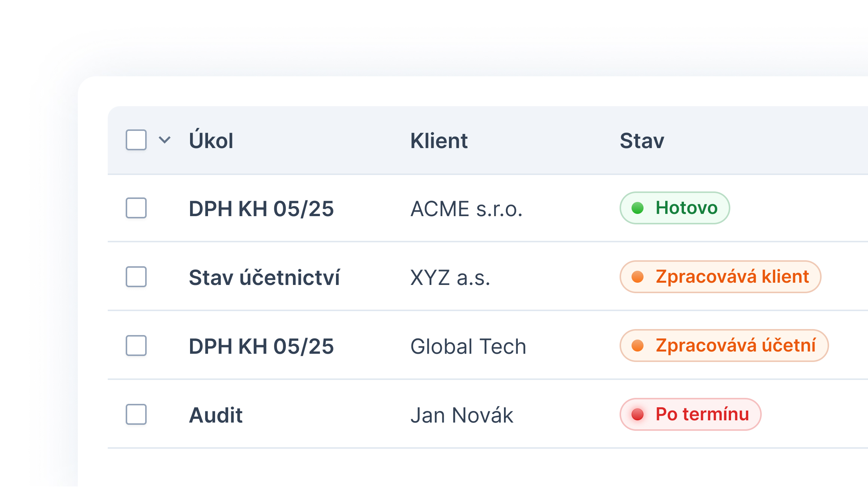Check the checkbox for the Audit task

136,414
